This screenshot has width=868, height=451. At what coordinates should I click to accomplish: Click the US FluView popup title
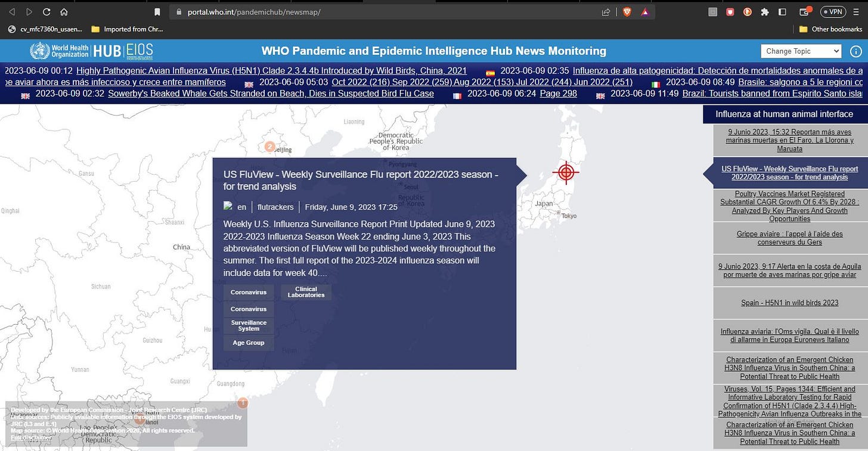click(x=361, y=180)
